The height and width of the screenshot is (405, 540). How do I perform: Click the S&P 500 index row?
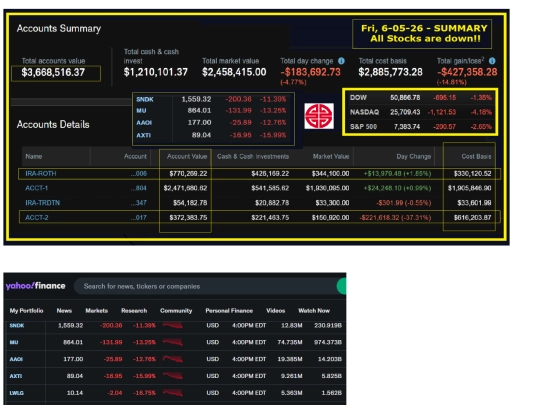420,127
